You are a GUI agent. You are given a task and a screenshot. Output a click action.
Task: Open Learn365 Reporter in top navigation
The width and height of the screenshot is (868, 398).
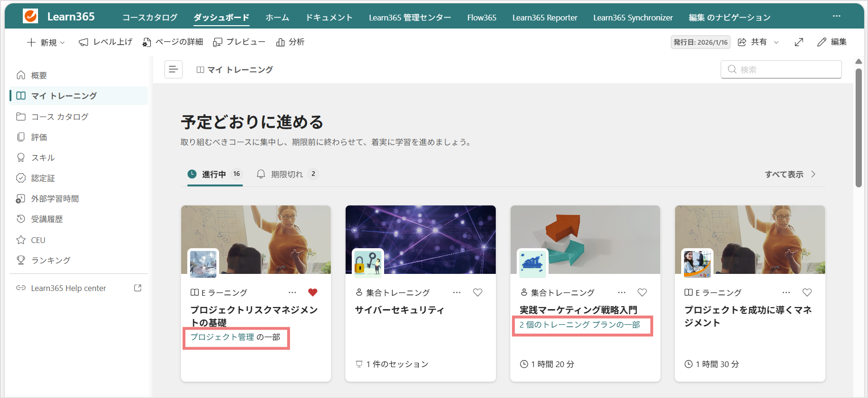point(545,18)
